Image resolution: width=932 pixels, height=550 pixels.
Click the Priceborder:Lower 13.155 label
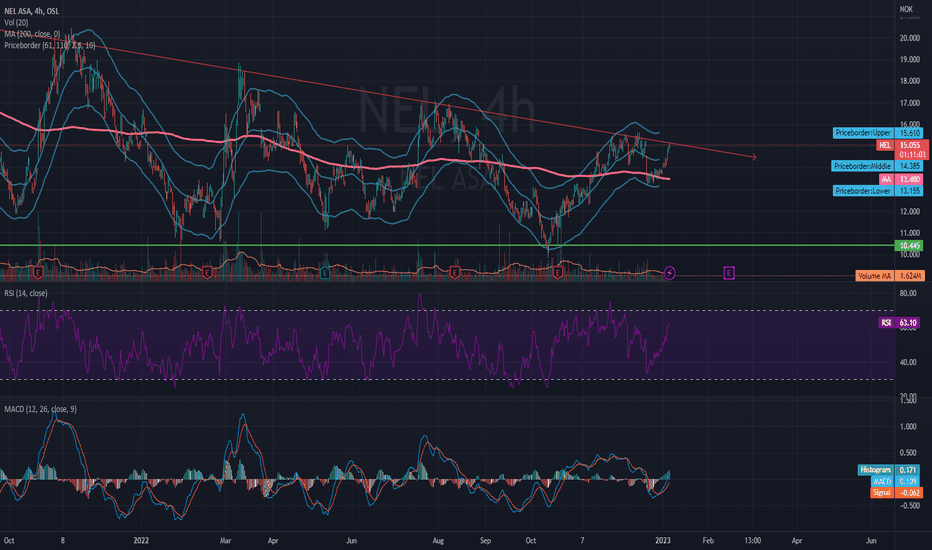(877, 191)
